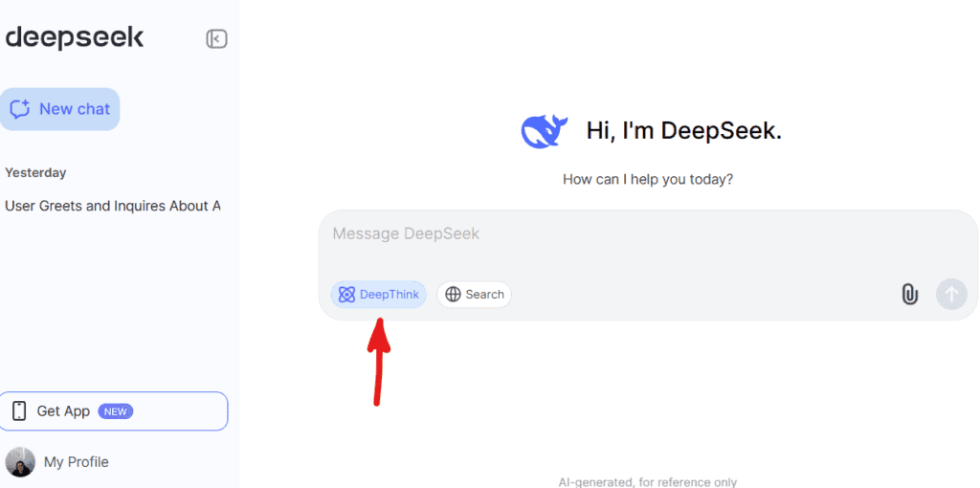
Task: Click the atom icon on DeepThink
Action: coord(346,295)
